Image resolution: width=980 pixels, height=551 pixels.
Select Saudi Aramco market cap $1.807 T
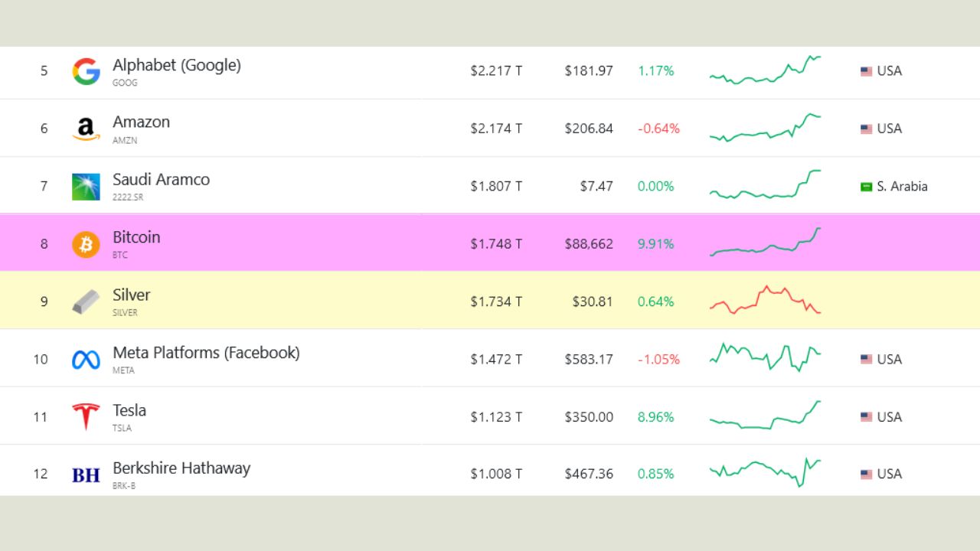(496, 186)
